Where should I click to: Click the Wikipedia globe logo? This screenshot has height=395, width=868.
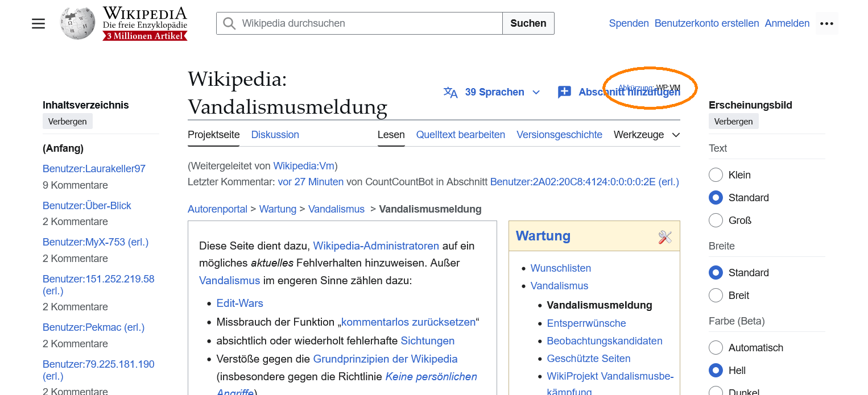click(x=78, y=23)
